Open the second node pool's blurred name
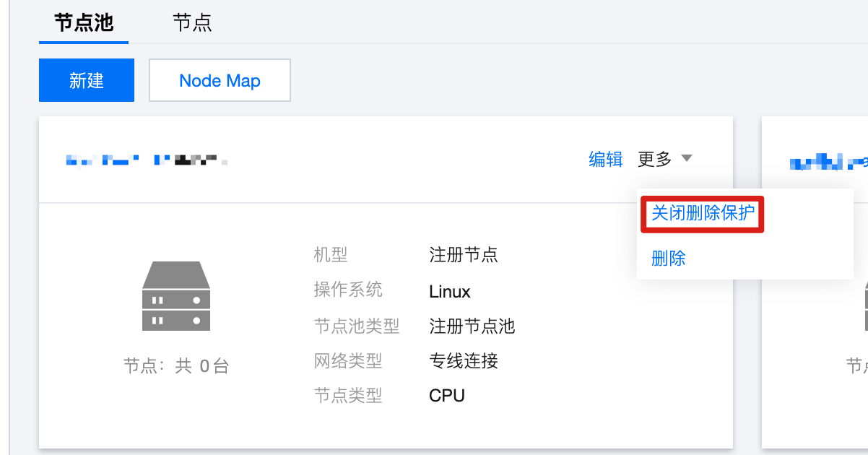The height and width of the screenshot is (455, 868). coord(828,162)
